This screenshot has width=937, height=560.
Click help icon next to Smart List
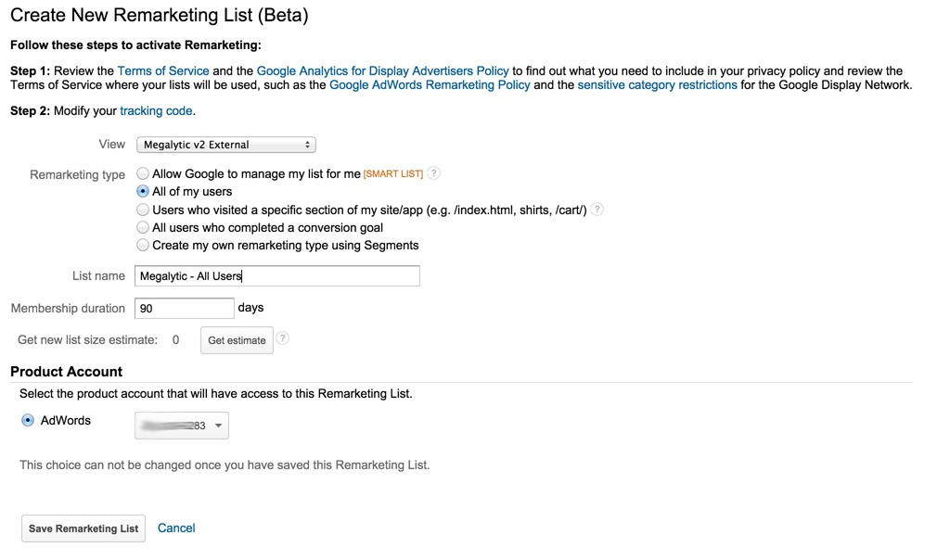pyautogui.click(x=433, y=173)
